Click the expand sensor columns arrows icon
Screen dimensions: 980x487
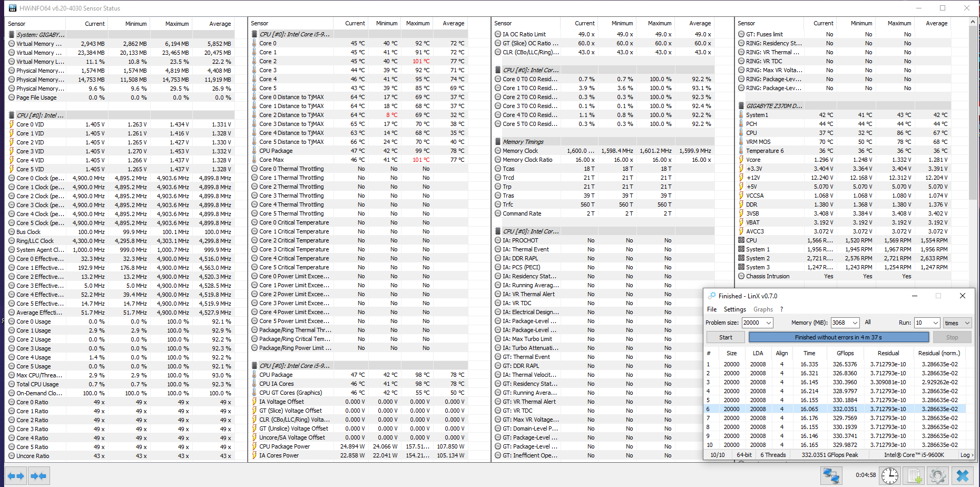tap(15, 476)
